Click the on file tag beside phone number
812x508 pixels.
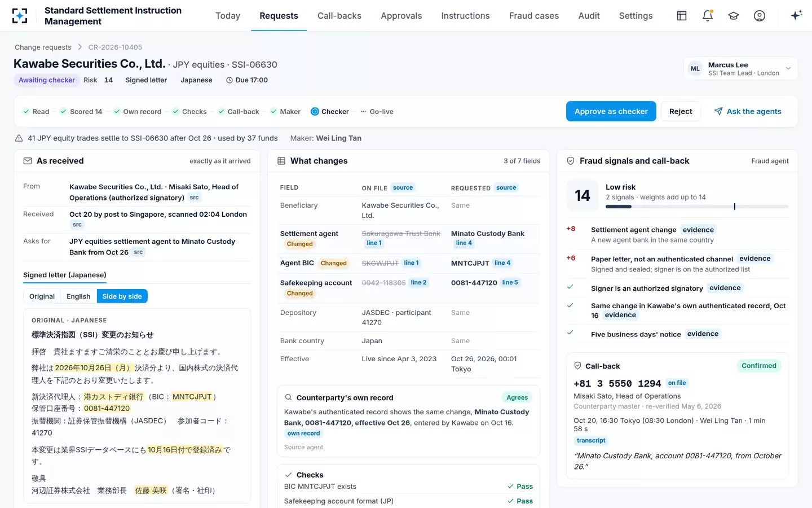coord(677,383)
